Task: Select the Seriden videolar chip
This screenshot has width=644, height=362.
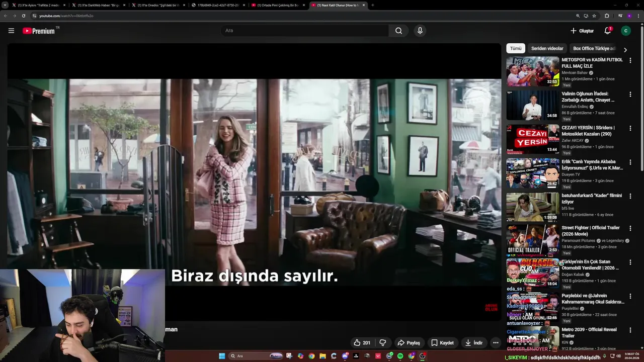Action: [x=547, y=48]
